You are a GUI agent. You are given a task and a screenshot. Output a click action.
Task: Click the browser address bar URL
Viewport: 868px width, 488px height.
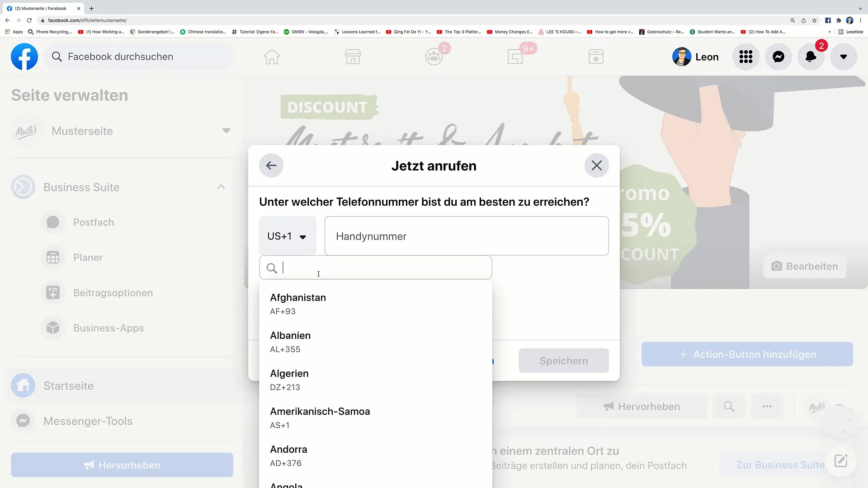tap(87, 20)
